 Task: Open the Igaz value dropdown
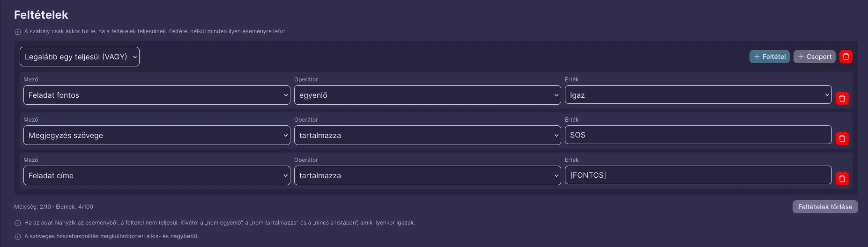tap(698, 95)
